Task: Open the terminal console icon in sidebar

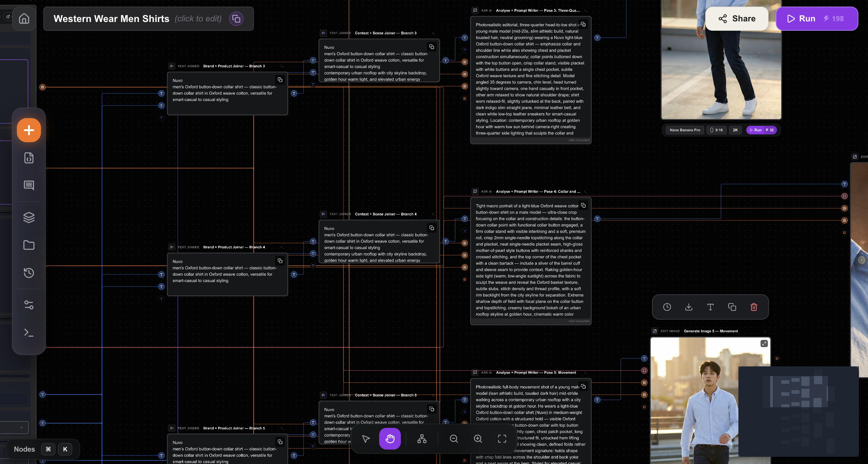Action: [x=29, y=333]
